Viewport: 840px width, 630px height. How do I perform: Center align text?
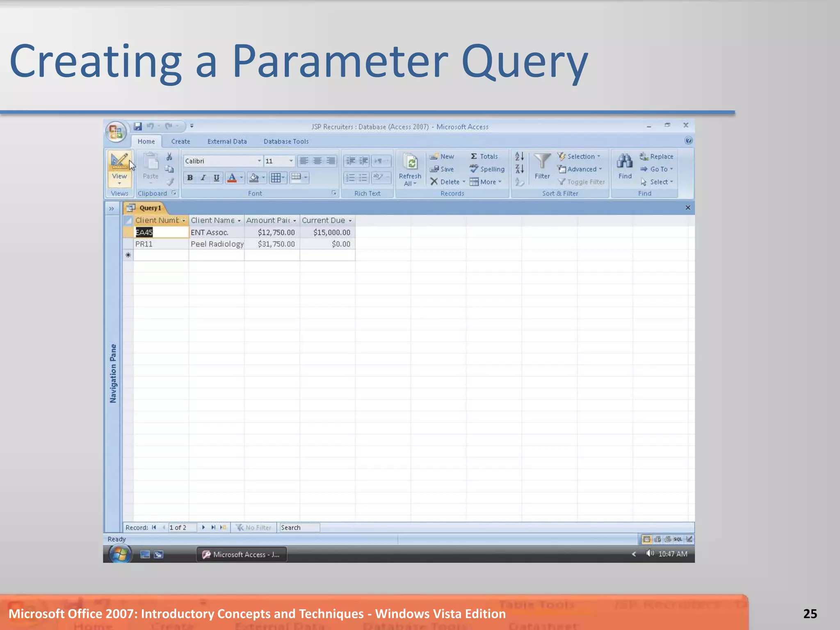317,161
